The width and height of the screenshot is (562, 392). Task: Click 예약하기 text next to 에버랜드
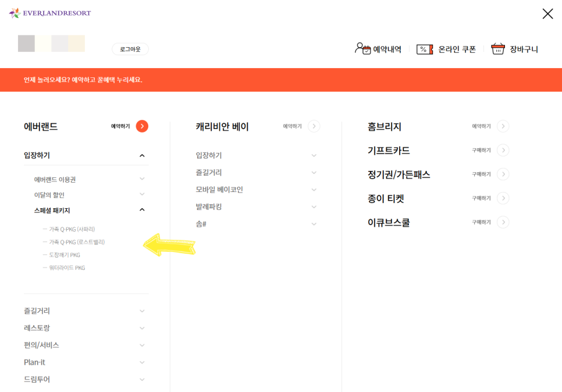point(120,126)
